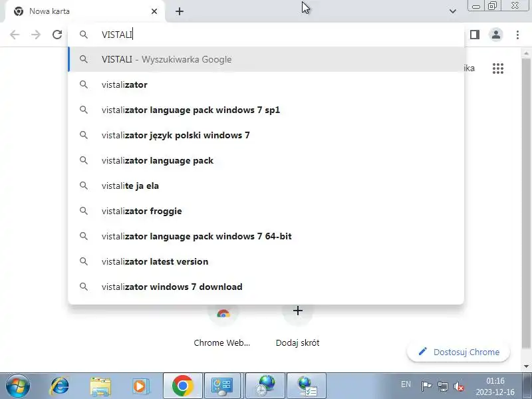Click the muted volume tray icon
This screenshot has width=532, height=399.
(459, 386)
